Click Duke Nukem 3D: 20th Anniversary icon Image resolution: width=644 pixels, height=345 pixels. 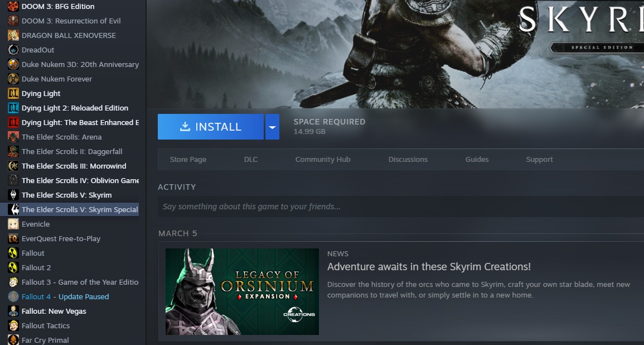[x=13, y=65]
